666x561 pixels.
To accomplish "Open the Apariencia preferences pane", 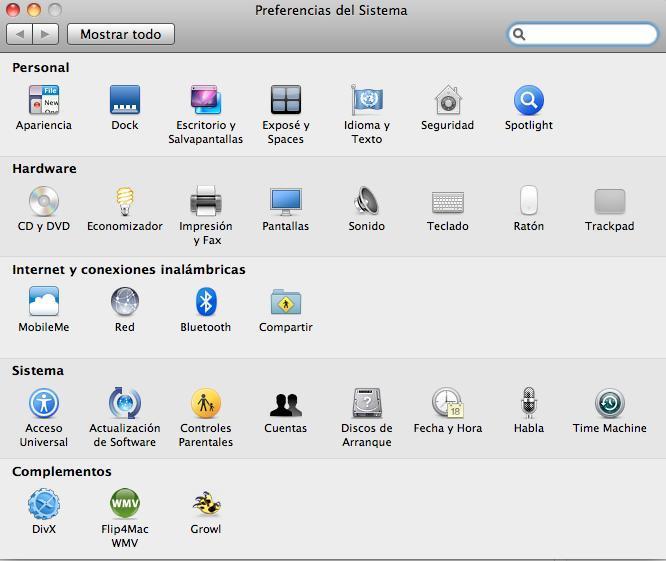I will (44, 101).
